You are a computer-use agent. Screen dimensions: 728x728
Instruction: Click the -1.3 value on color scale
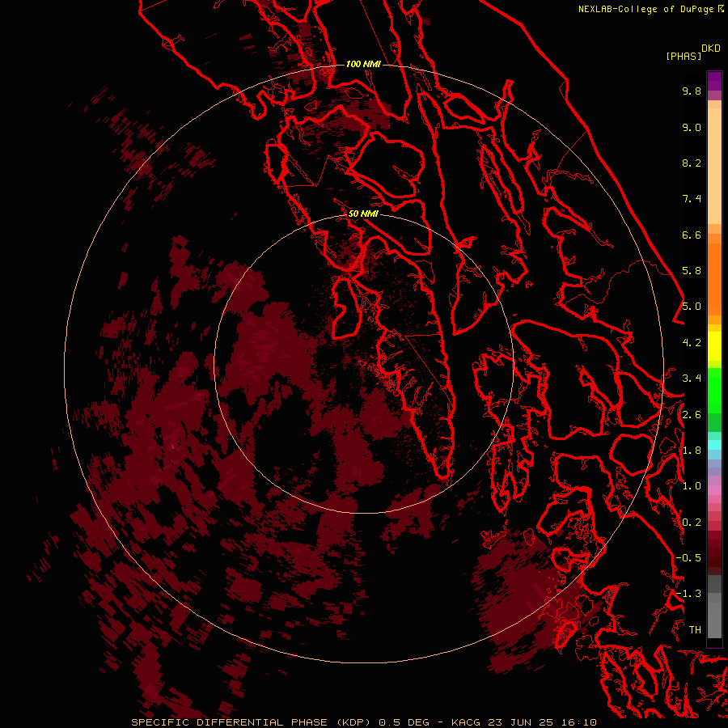(688, 594)
